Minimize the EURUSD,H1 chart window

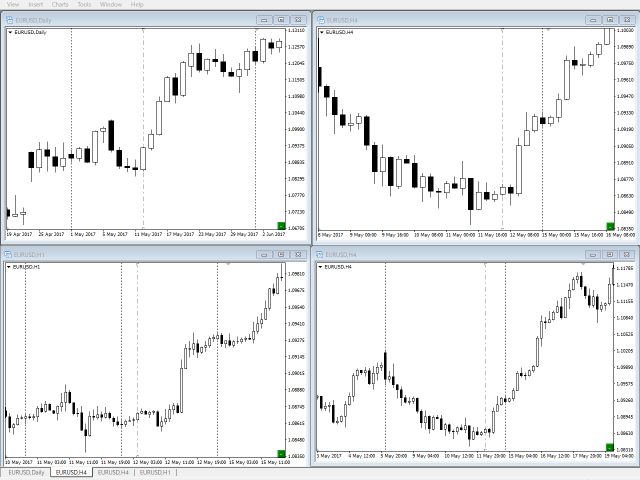tap(264, 254)
